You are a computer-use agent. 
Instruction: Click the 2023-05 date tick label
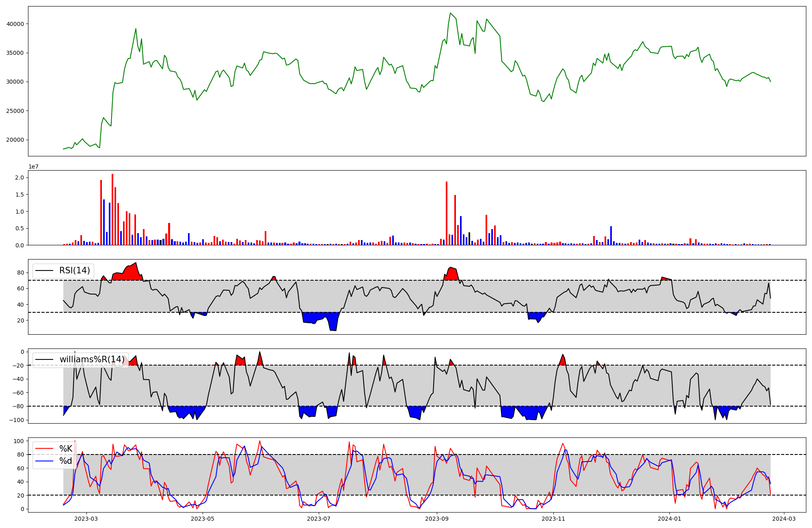(202, 519)
